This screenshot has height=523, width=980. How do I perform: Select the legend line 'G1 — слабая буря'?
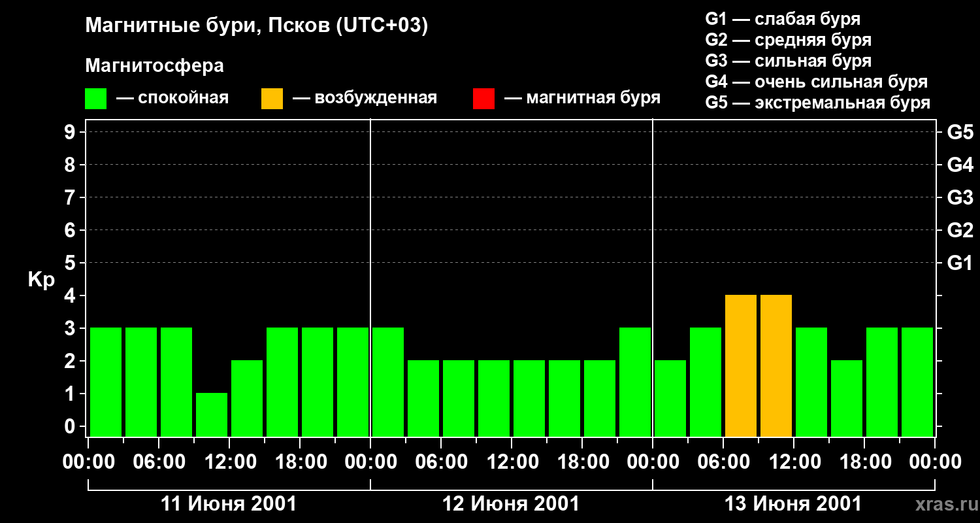[783, 19]
